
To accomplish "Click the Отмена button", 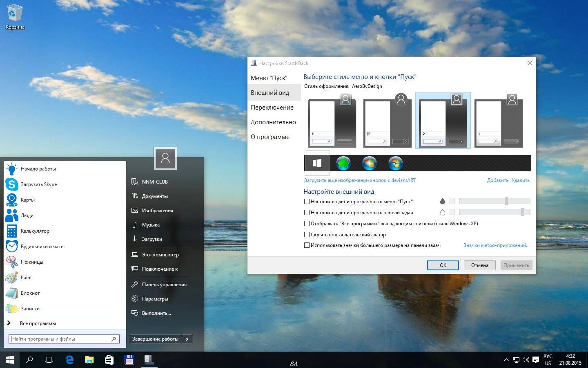I will (x=480, y=265).
